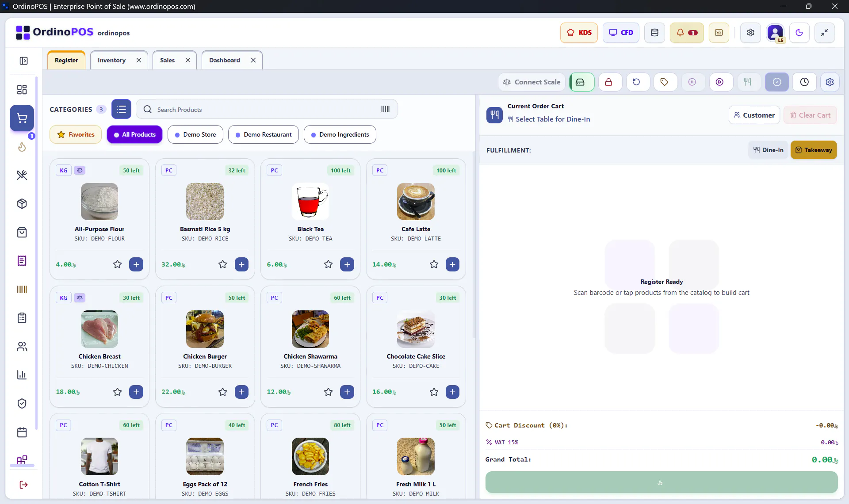Viewport: 849px width, 504px height.
Task: Open the barcode sidebar icon
Action: [x=22, y=290]
